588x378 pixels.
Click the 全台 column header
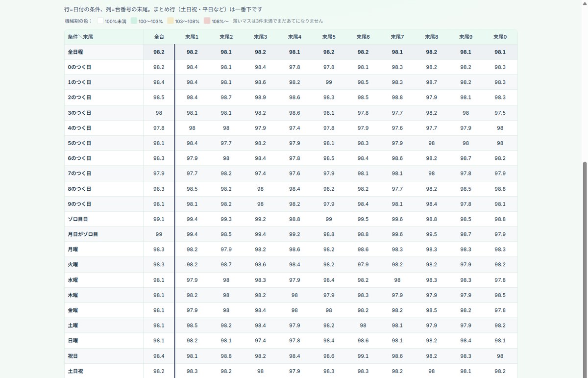click(159, 37)
